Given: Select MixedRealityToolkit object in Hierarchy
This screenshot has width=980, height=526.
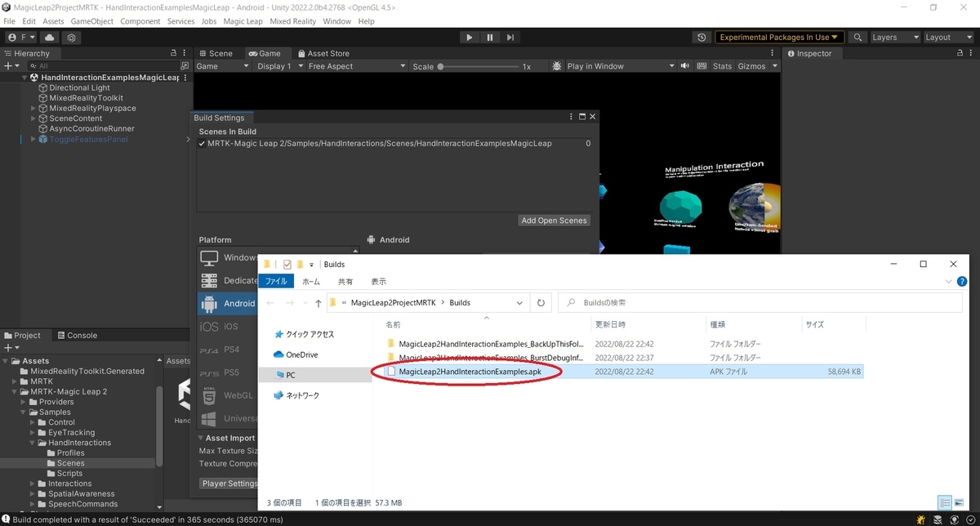Looking at the screenshot, I should (86, 98).
